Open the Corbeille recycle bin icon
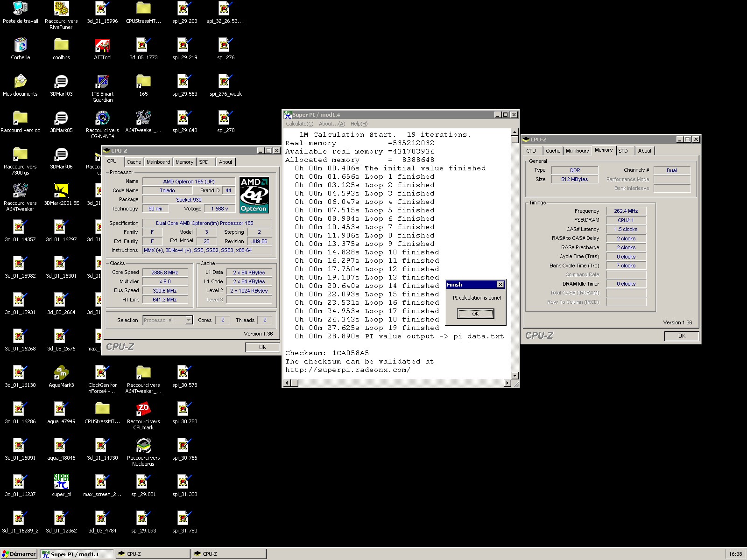This screenshot has height=560, width=747. 20,49
